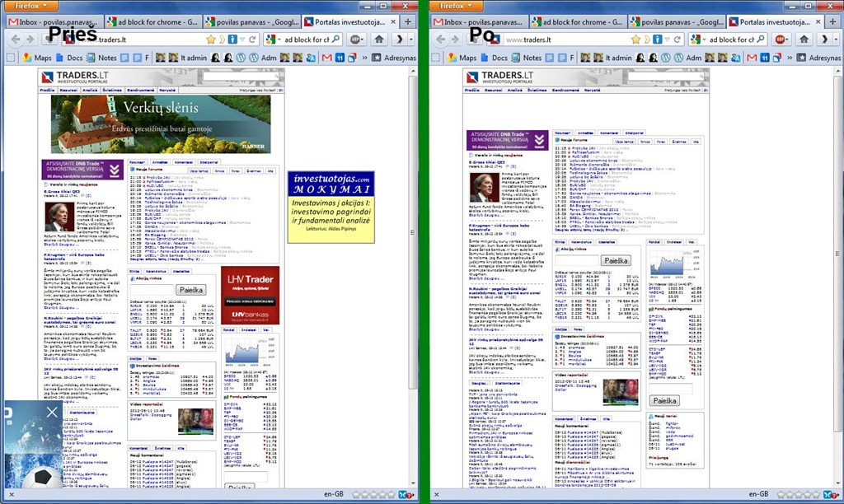The width and height of the screenshot is (844, 504).
Task: Go to the home page in the left window
Action: (x=379, y=40)
